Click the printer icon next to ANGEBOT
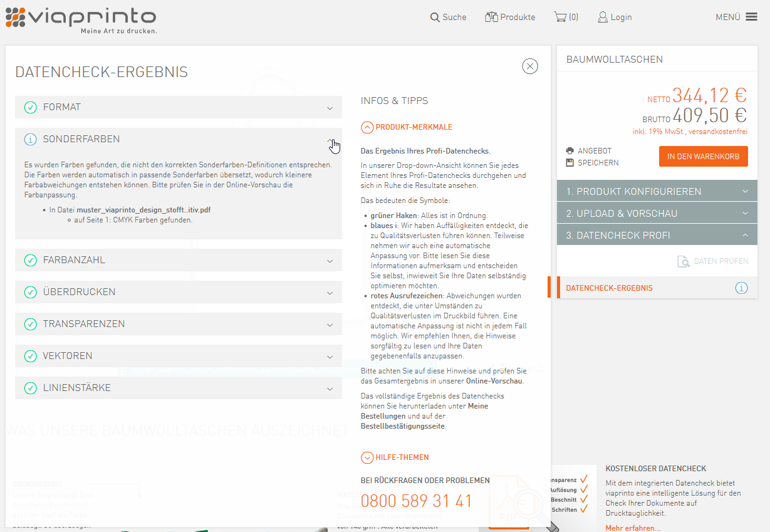The image size is (770, 532). tap(570, 151)
